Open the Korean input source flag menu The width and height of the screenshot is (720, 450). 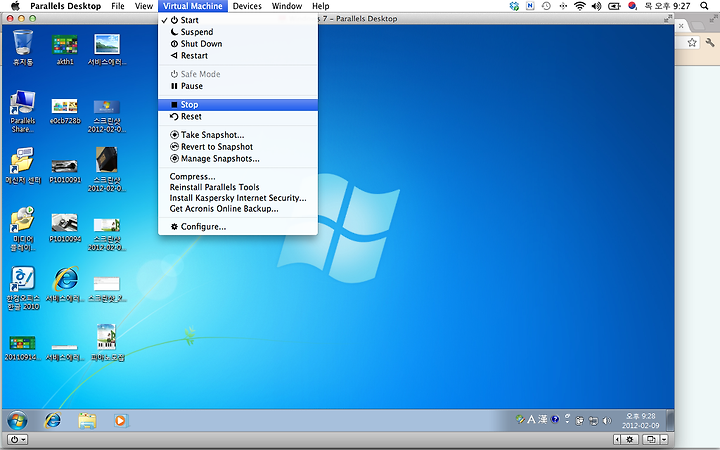[x=632, y=6]
